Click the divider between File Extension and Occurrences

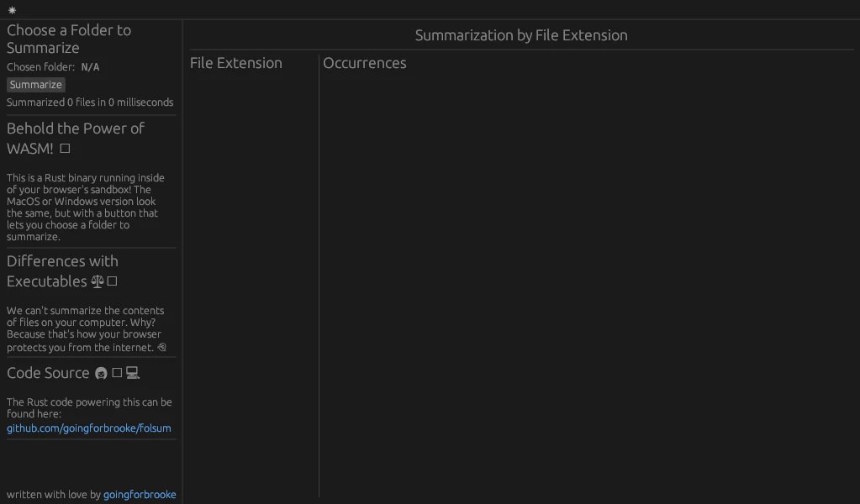319,277
